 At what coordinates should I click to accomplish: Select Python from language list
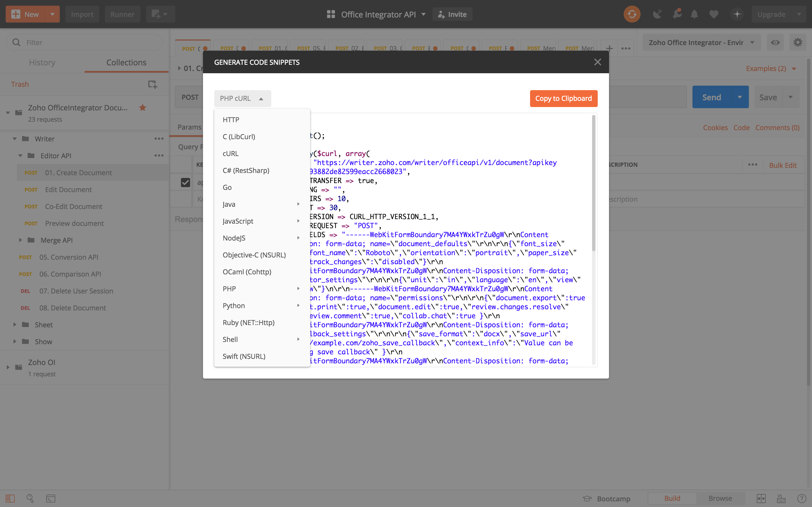click(234, 306)
